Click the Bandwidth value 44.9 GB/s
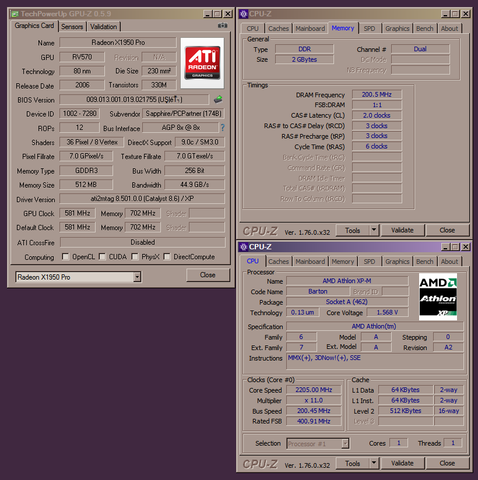This screenshot has height=480, width=478. click(x=194, y=185)
